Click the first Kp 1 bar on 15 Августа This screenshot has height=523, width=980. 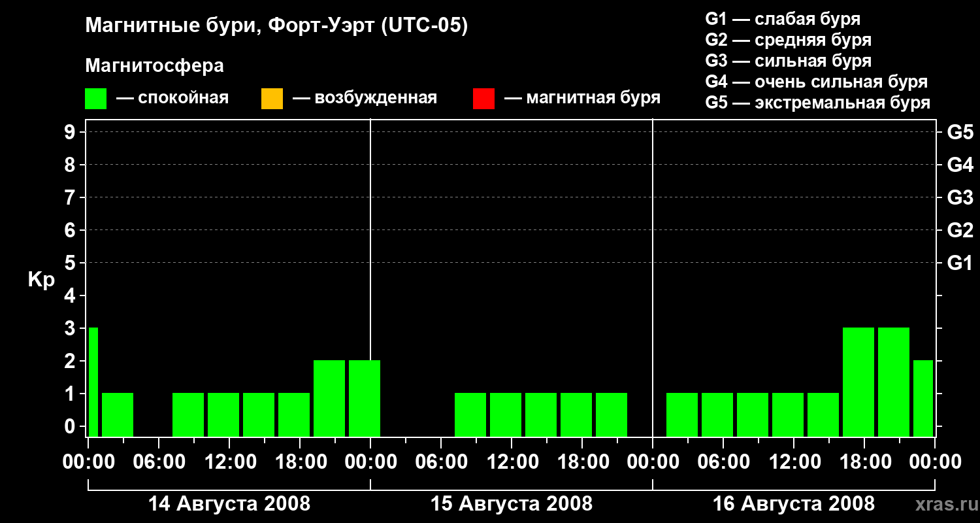(x=470, y=414)
